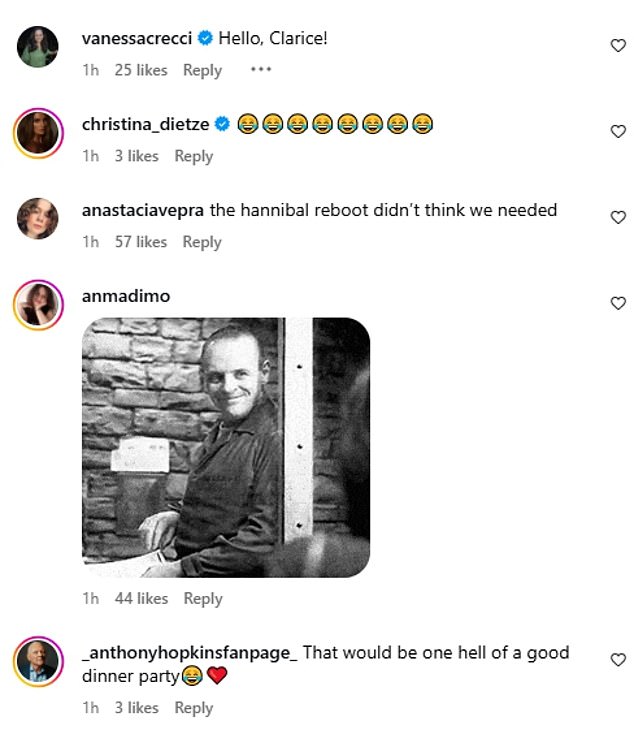Heart anastaciavepra's hannibal reboot comment

(x=617, y=217)
